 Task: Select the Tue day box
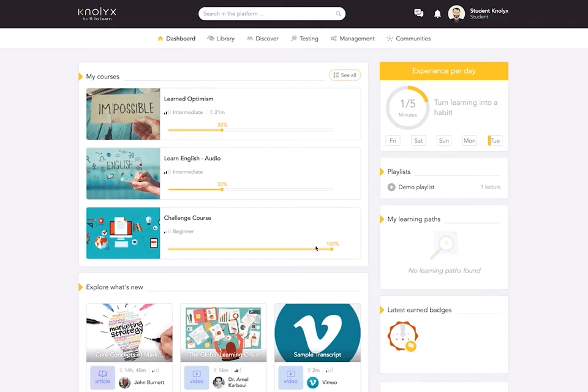(495, 141)
